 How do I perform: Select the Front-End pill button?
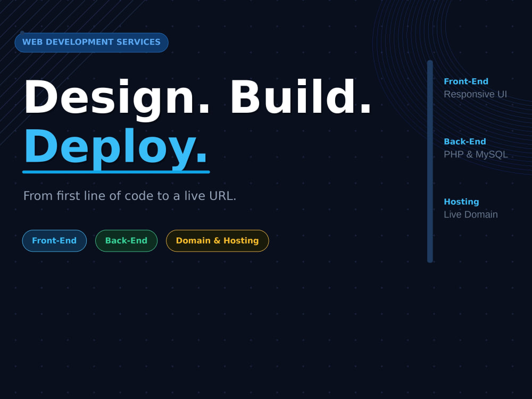coord(54,240)
